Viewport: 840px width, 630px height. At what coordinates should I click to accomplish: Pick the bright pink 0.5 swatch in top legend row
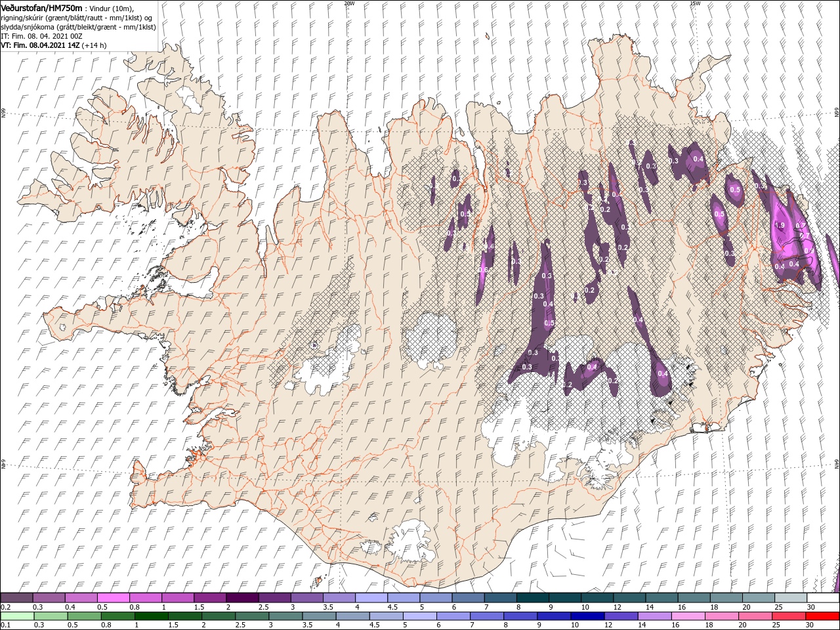tap(113, 598)
